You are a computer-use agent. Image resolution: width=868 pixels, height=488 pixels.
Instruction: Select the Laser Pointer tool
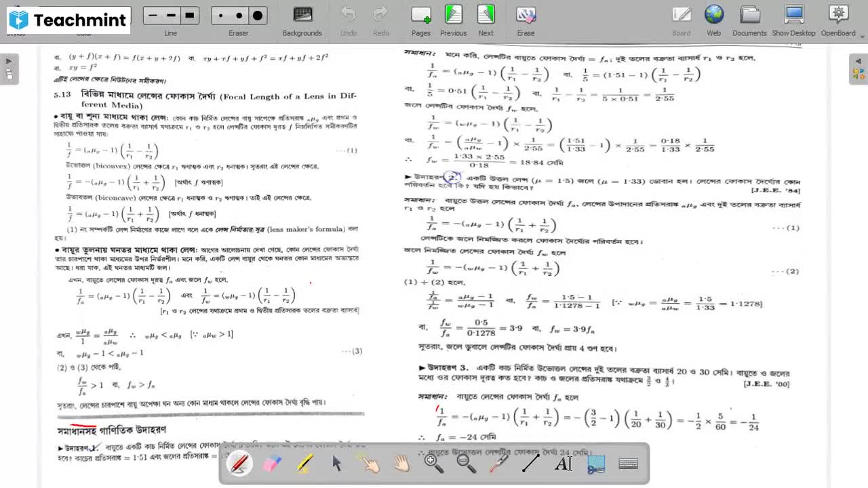(498, 464)
